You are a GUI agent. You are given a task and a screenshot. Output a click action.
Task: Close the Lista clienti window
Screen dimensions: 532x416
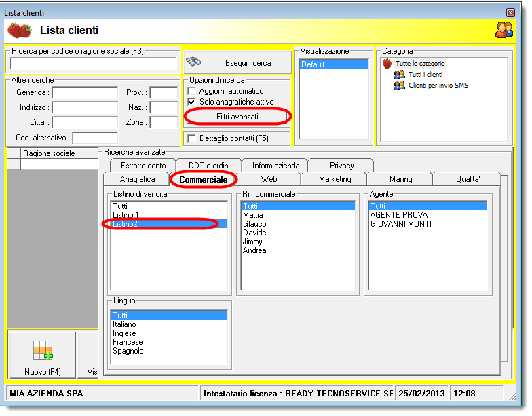point(510,12)
